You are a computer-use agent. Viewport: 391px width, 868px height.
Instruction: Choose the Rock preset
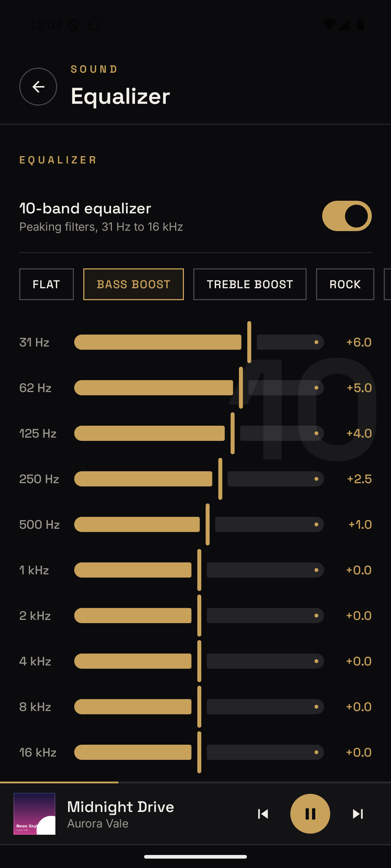[345, 284]
